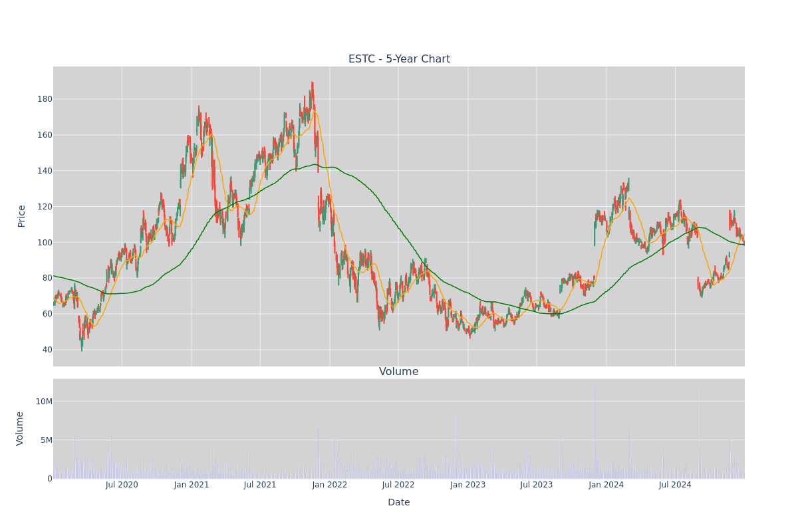Click the 140 price axis value
798x532 pixels.
45,171
